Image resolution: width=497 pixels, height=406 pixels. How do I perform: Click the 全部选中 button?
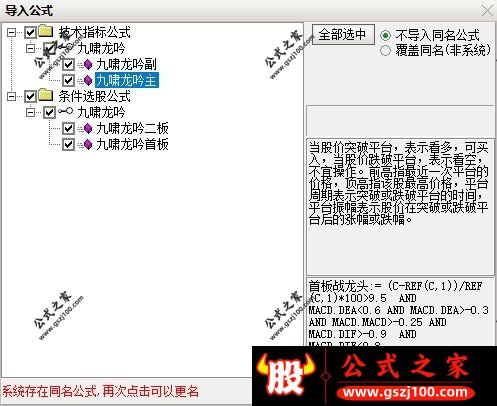tap(343, 35)
